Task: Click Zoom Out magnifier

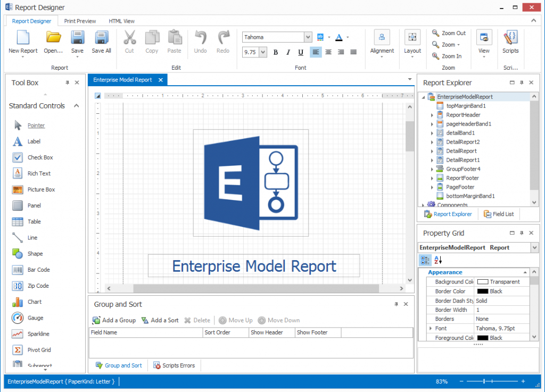Action: 435,33
